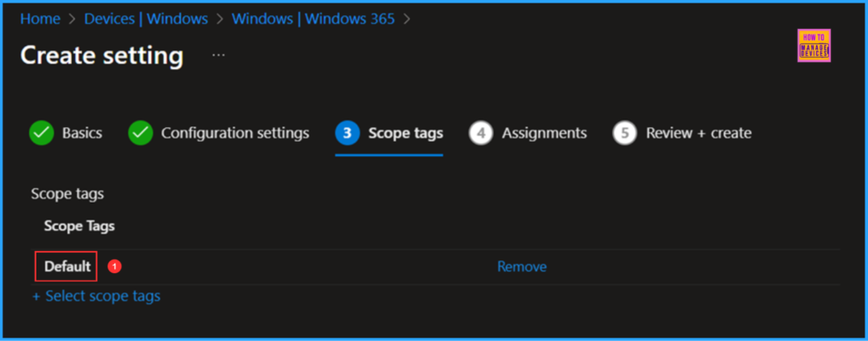
Task: Switch to Configuration settings step
Action: (236, 133)
